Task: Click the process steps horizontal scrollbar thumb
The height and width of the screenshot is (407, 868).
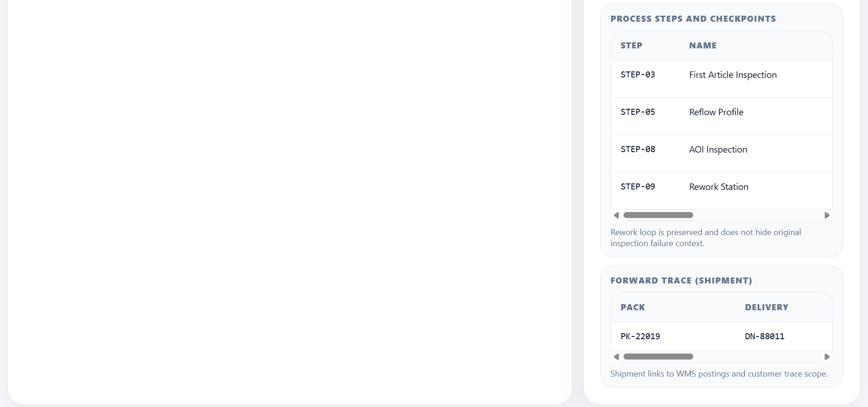Action: click(x=658, y=215)
